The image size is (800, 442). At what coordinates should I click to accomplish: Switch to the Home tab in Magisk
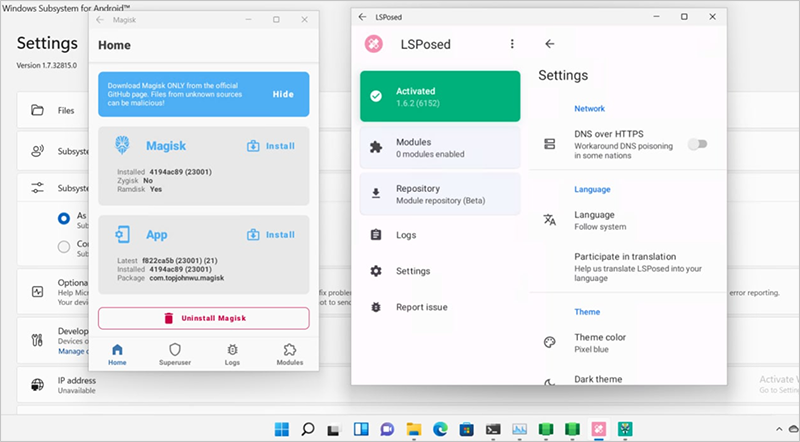(117, 354)
